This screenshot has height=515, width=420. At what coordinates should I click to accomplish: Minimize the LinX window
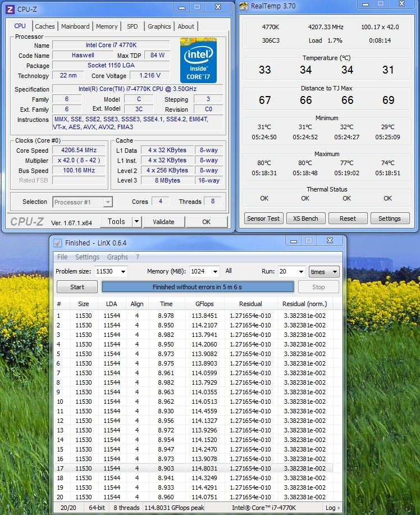point(294,241)
